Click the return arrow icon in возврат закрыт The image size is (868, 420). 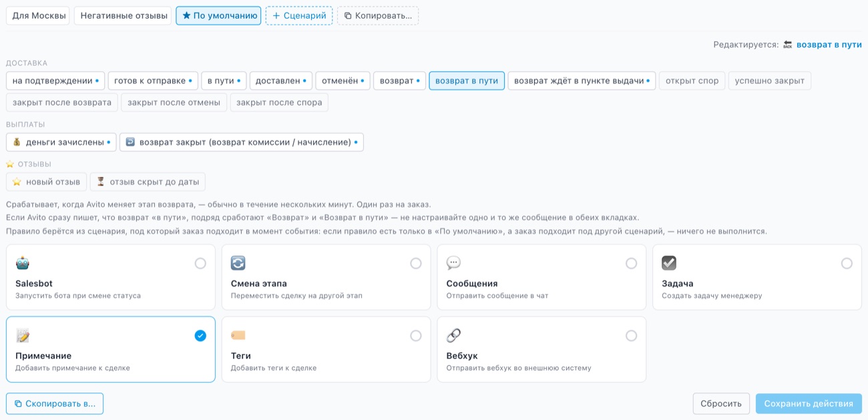coord(131,142)
